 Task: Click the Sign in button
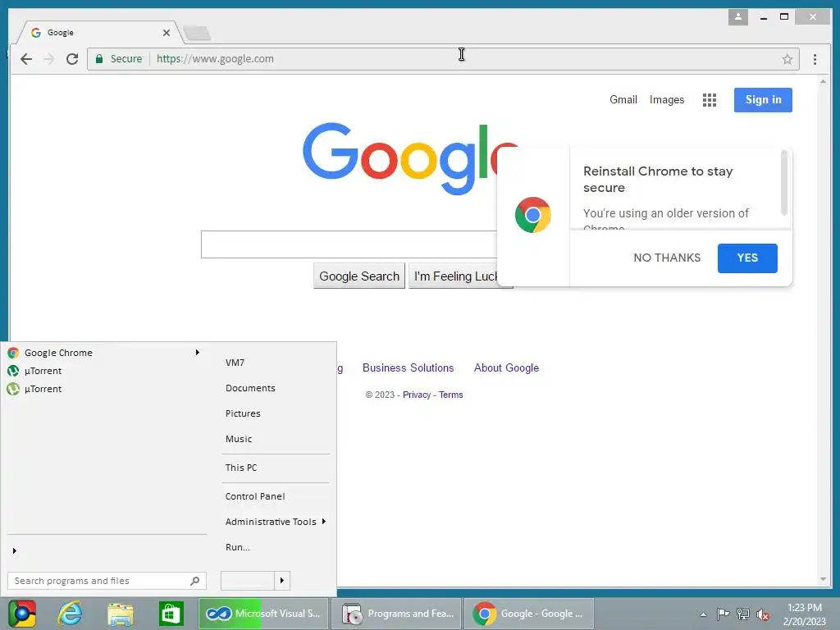(x=763, y=99)
